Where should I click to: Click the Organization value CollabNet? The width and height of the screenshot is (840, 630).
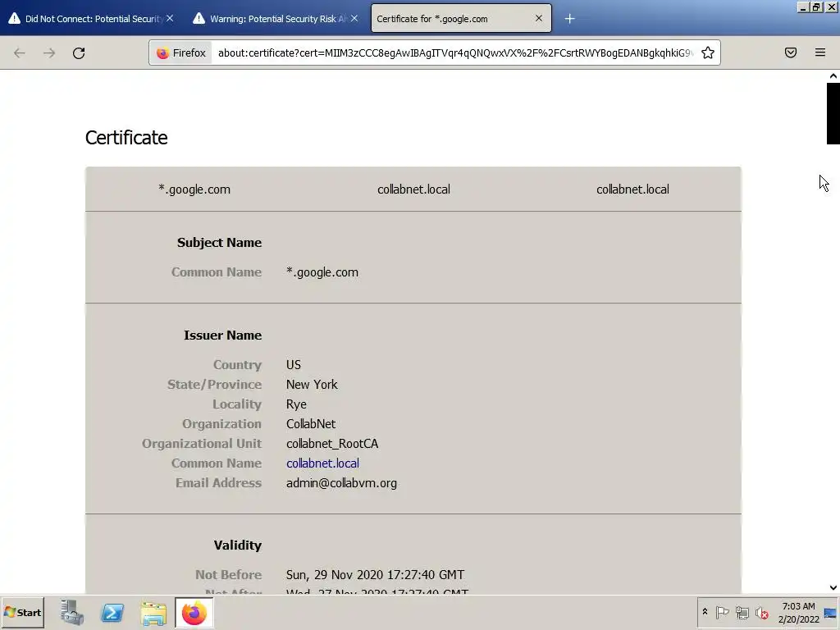pos(311,424)
